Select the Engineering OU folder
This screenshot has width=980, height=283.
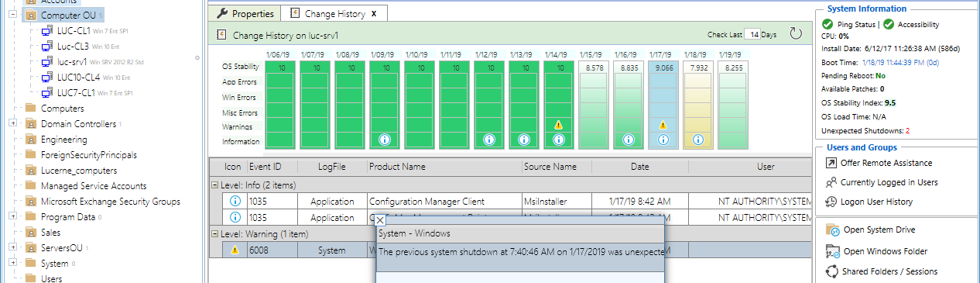tap(63, 139)
